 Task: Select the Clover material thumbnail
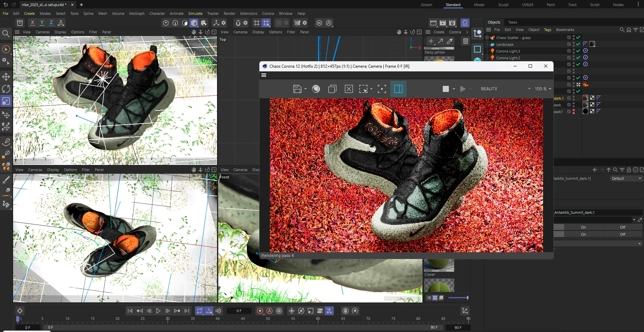(x=439, y=265)
